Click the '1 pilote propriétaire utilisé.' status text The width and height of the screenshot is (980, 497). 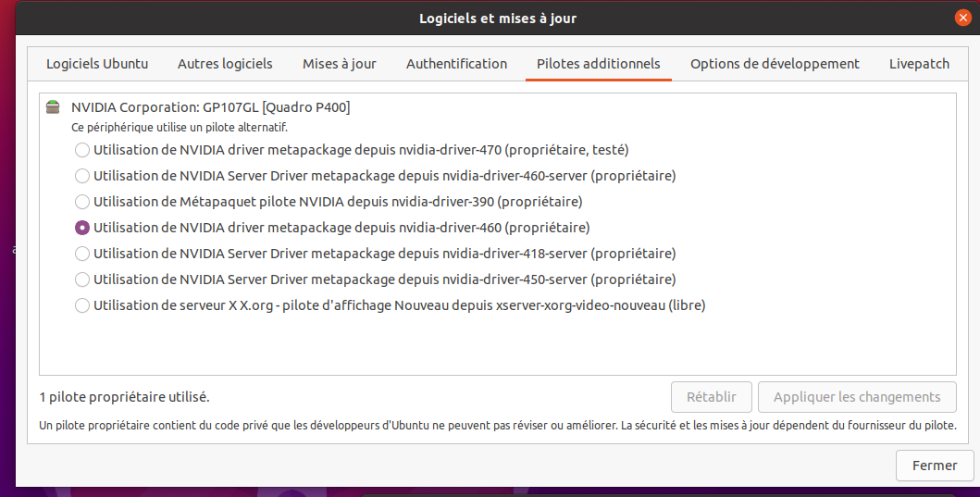(124, 397)
